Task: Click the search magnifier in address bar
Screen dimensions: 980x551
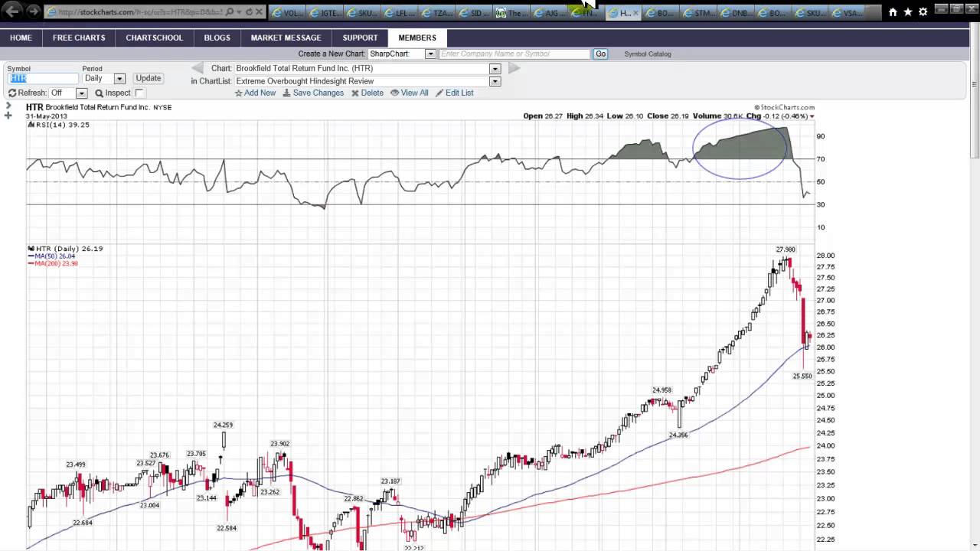Action: click(x=230, y=12)
